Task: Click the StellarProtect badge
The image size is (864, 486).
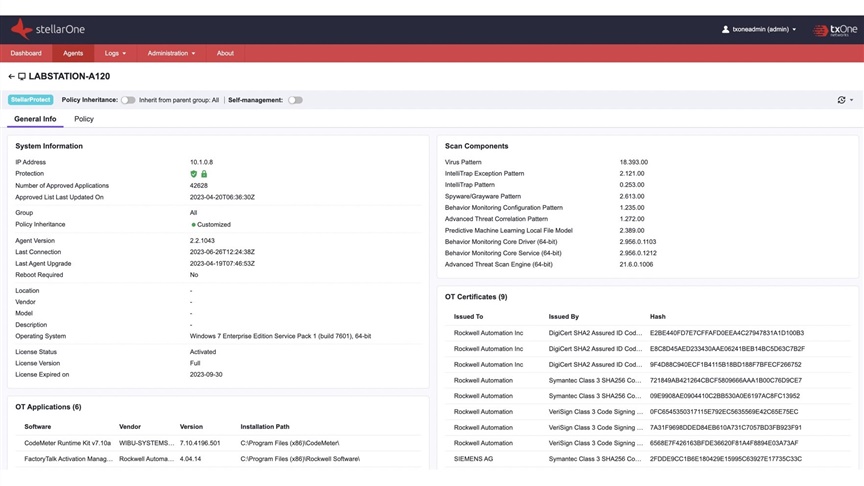Action: 30,100
